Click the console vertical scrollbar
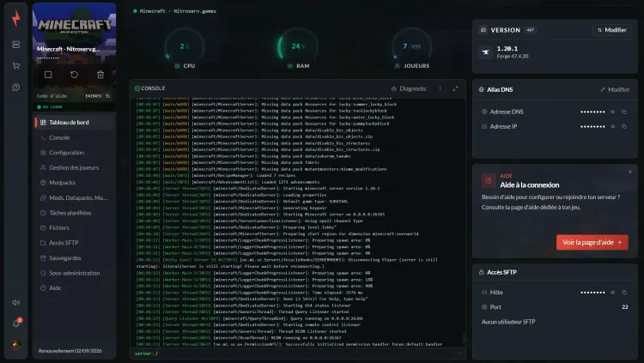The width and height of the screenshot is (644, 363). click(464, 337)
